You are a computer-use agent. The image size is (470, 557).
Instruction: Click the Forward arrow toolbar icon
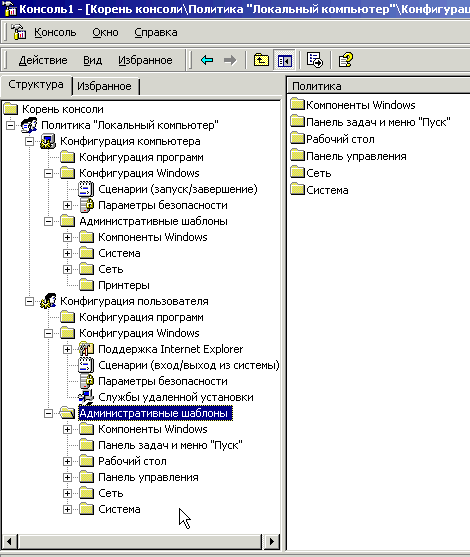click(230, 60)
